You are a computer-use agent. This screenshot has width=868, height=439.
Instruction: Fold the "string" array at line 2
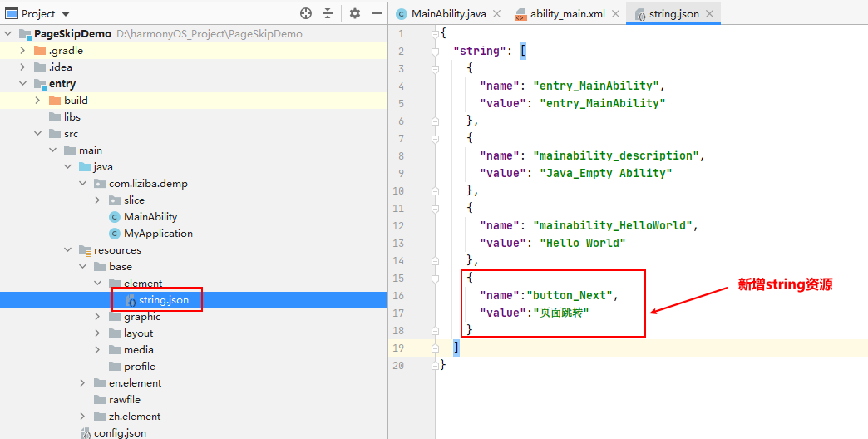(x=436, y=52)
